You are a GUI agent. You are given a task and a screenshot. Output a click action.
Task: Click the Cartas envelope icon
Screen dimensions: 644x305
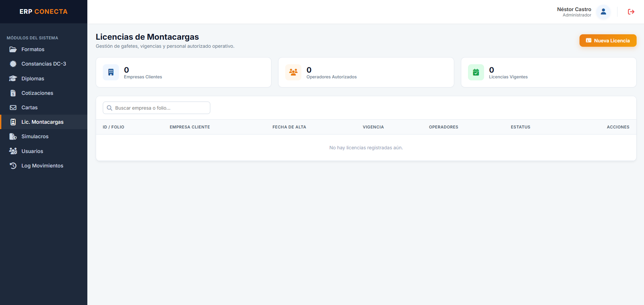click(x=13, y=108)
